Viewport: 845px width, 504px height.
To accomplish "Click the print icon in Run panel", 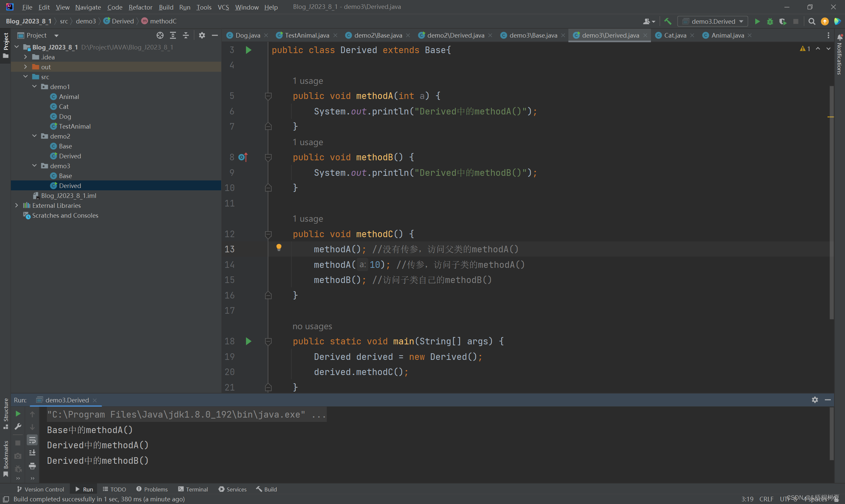I will point(32,466).
